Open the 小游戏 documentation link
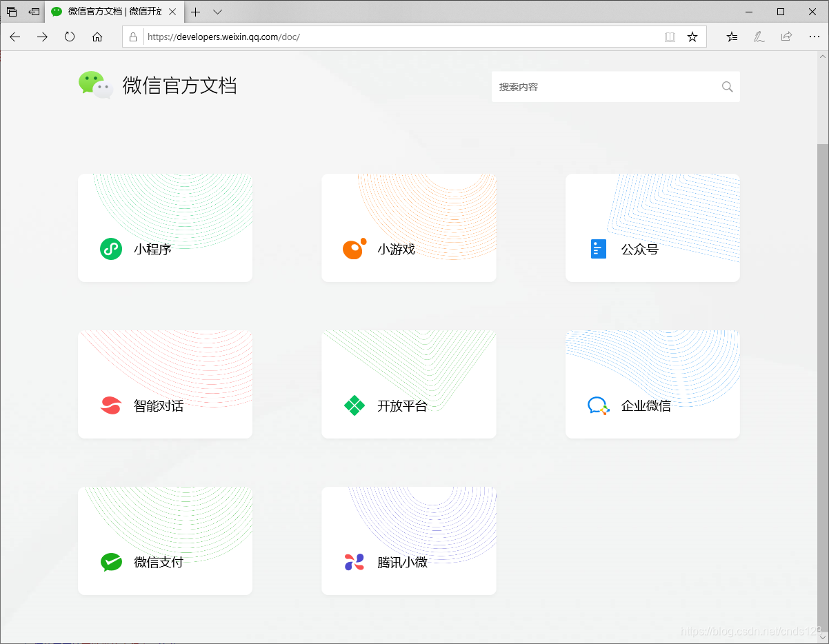Viewport: 829px width, 644px height. 409,228
